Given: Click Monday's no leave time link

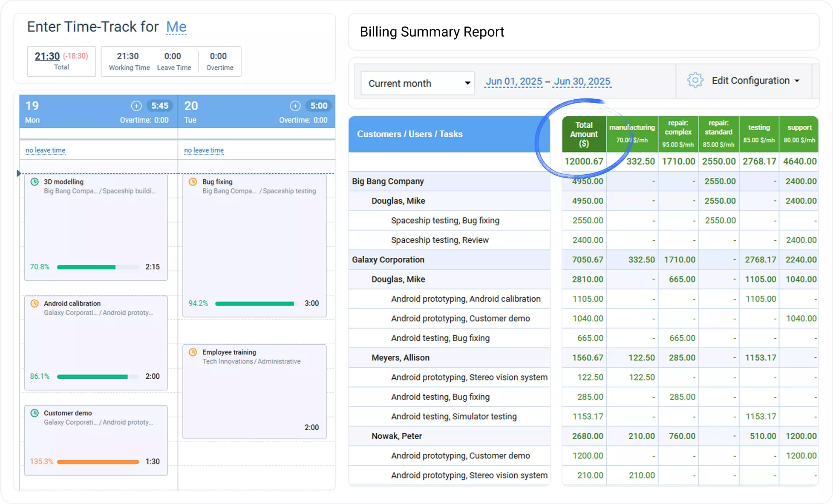Looking at the screenshot, I should [46, 150].
